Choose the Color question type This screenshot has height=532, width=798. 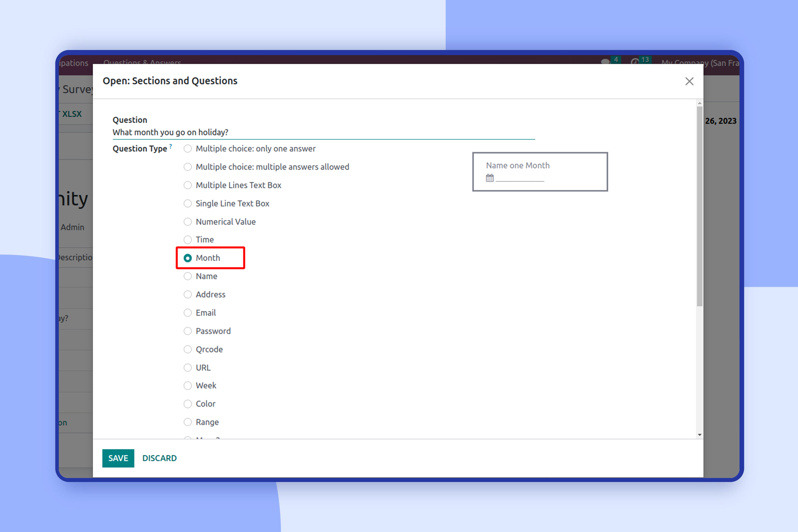(188, 404)
